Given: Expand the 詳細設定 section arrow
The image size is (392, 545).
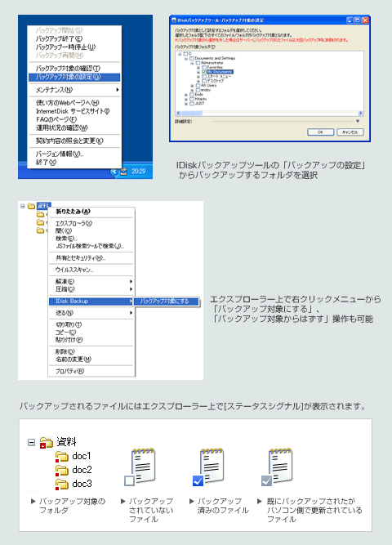Looking at the screenshot, I should 358,121.
